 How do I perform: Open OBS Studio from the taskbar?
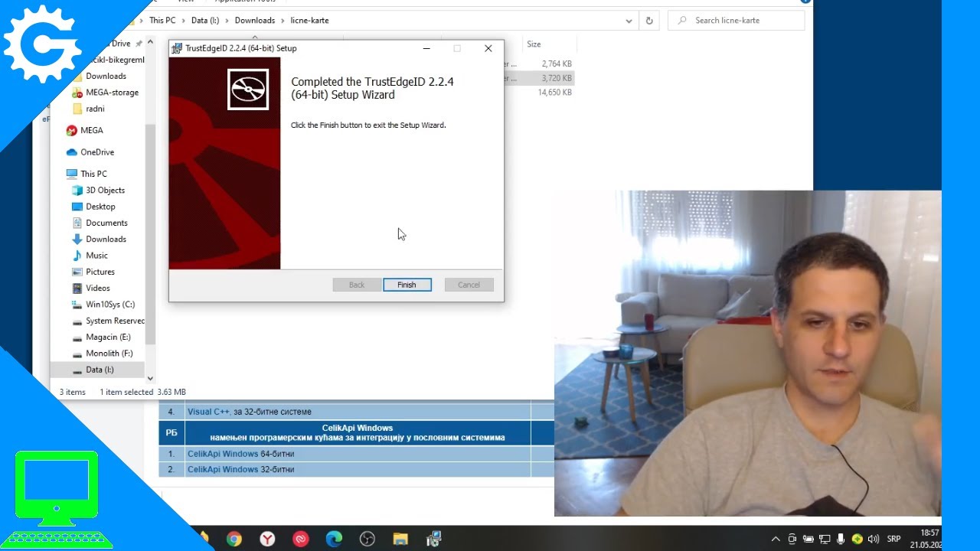[367, 539]
